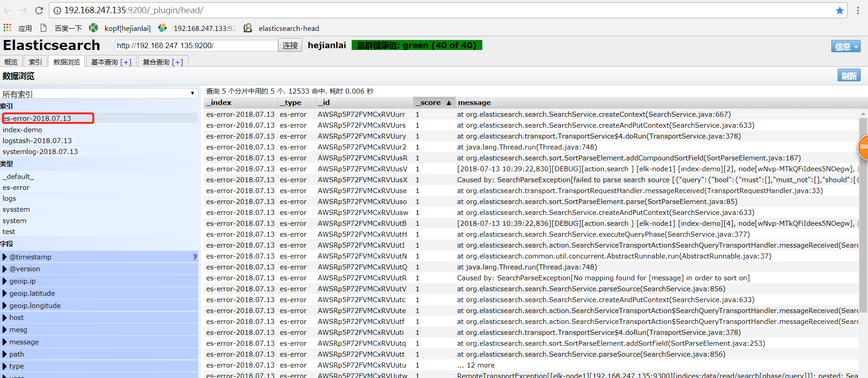The image size is (868, 378).
Task: Select the es-error type filter
Action: 16,188
